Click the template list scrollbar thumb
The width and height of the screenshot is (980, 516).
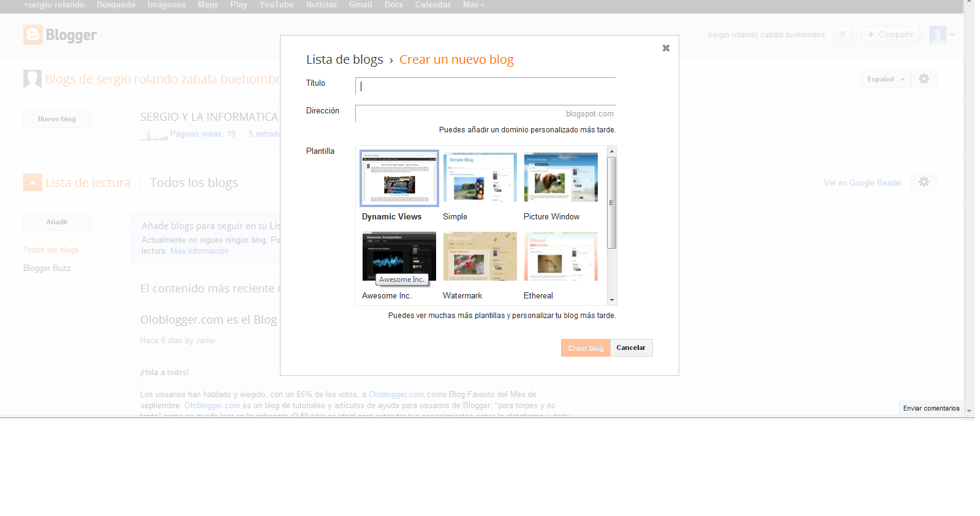pos(611,203)
